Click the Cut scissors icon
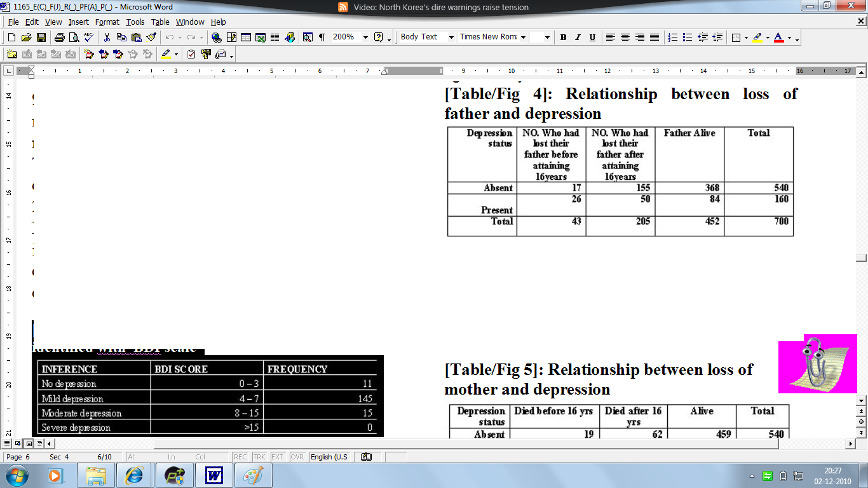Screen dimensions: 868x488 coord(107,37)
